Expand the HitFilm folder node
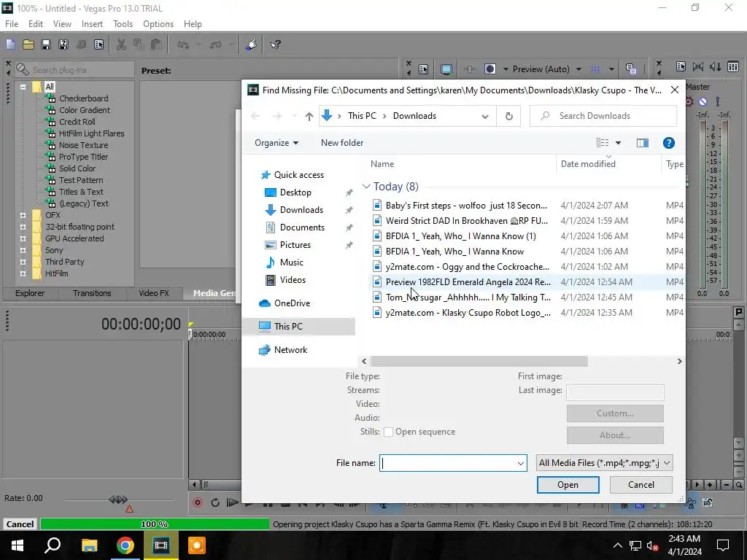747x560 pixels. click(x=23, y=274)
